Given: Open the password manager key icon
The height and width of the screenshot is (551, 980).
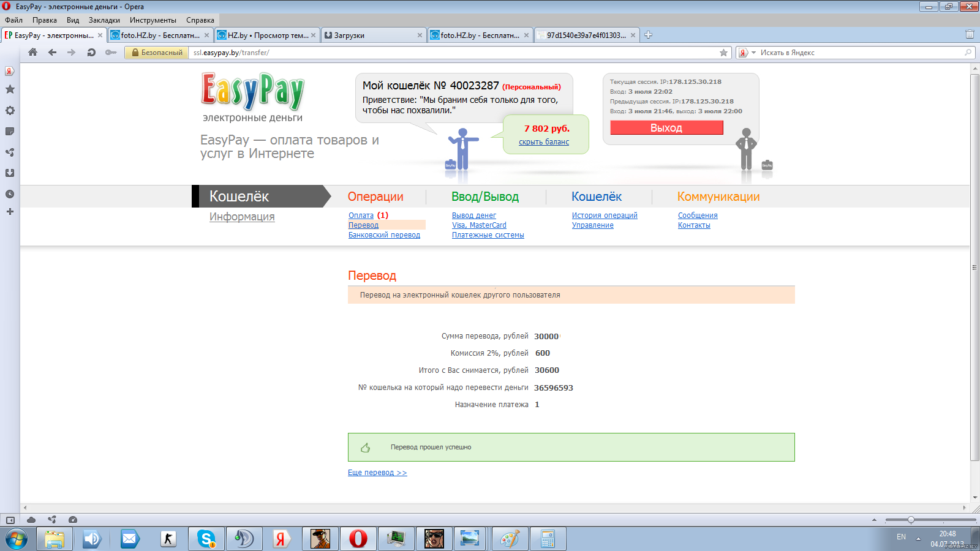Looking at the screenshot, I should 111,53.
